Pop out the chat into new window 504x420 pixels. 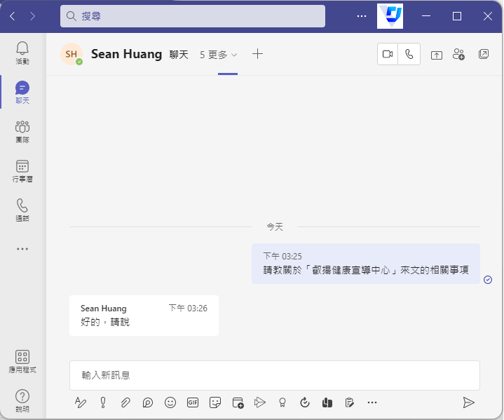(484, 55)
